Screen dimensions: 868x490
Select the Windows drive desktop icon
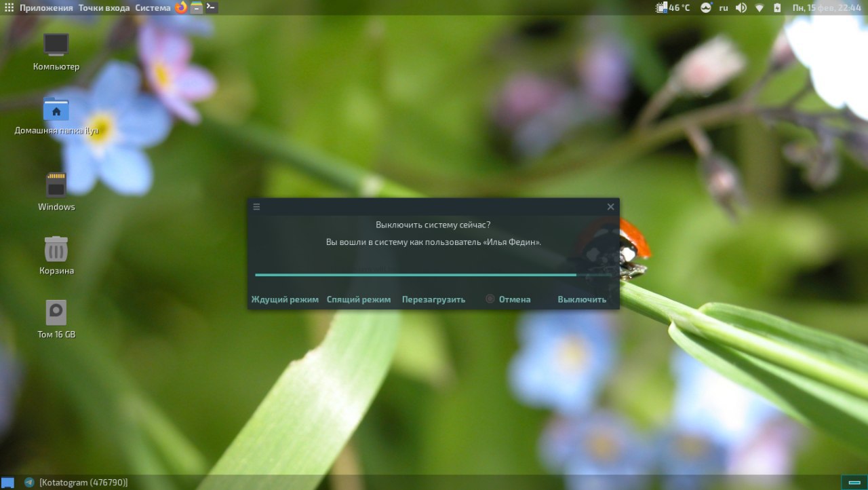(56, 192)
